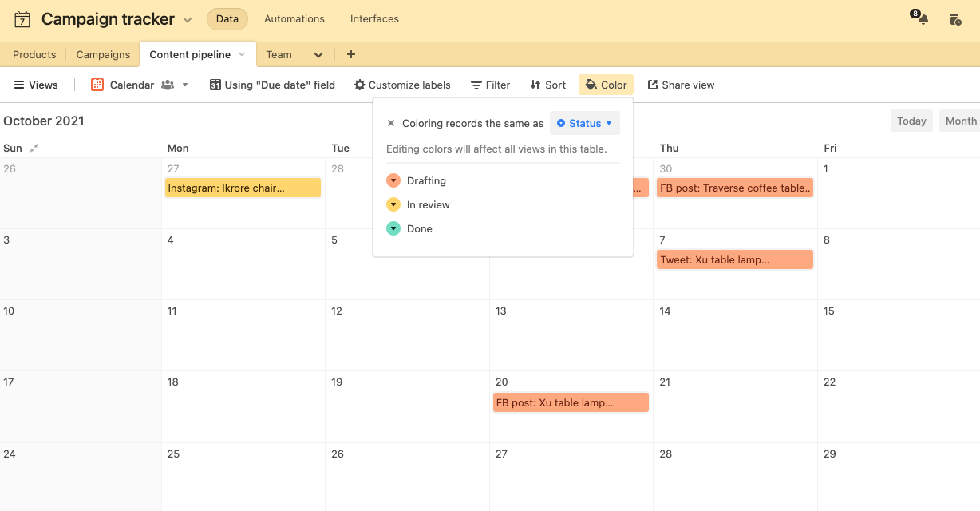Select the day 21 calendar cell
Viewport: 980px width, 511px height.
tap(735, 406)
